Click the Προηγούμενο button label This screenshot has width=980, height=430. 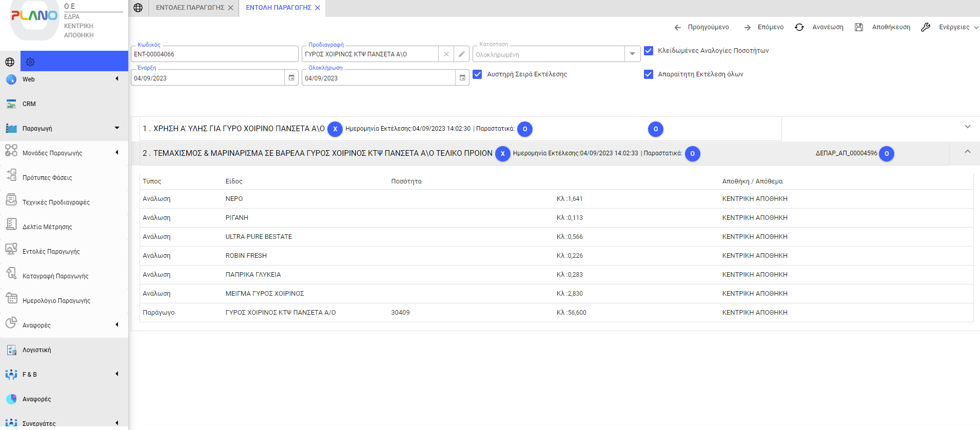pos(708,27)
